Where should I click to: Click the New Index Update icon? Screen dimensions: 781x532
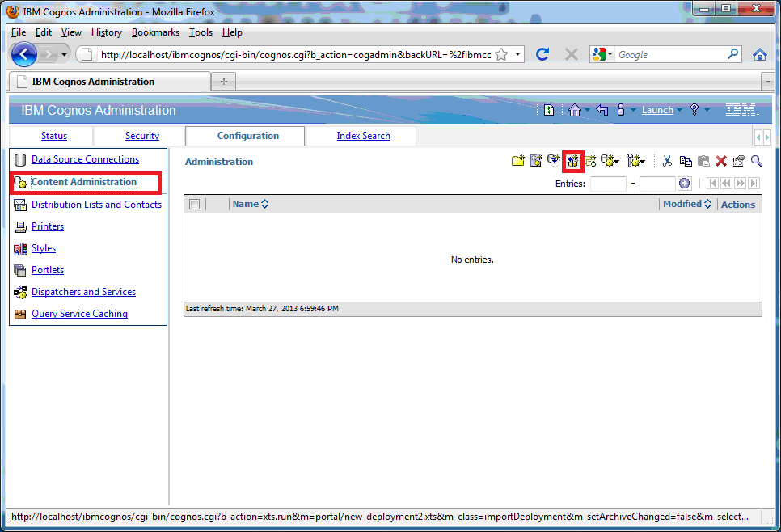coord(590,161)
